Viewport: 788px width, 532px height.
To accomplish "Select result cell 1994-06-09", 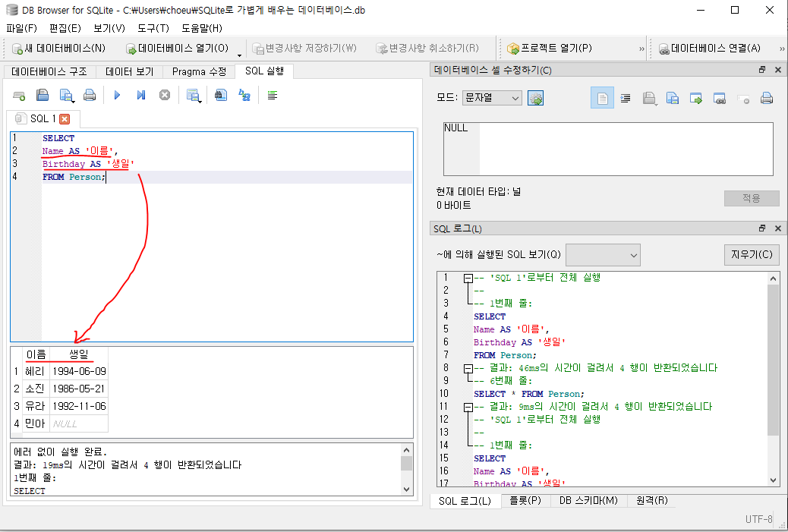I will tap(79, 371).
